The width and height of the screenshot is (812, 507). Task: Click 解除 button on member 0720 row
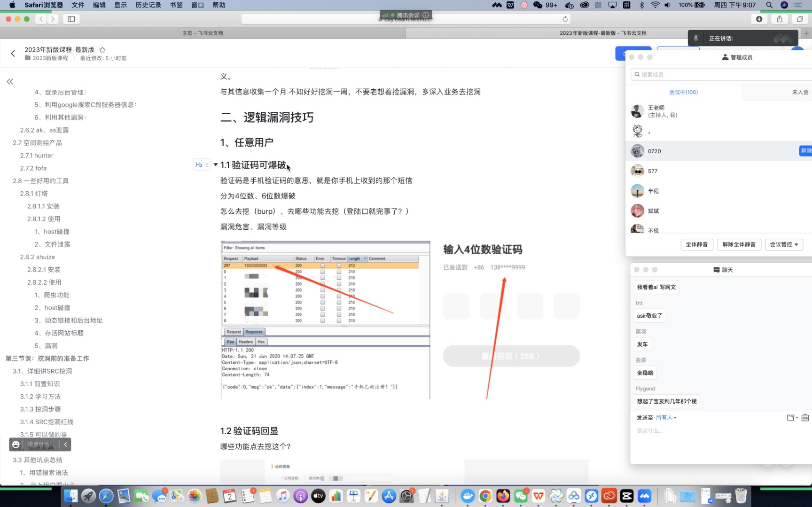point(805,151)
